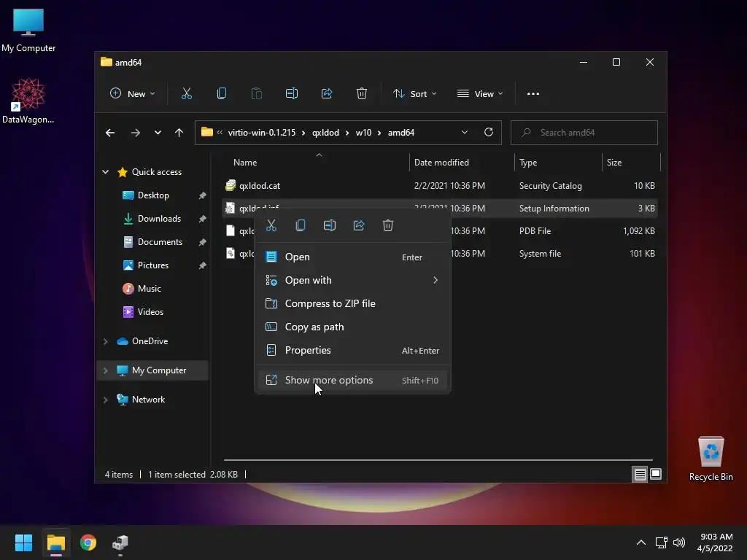
Task: Click the qxldod breadcrumb in the address bar
Action: tap(326, 133)
